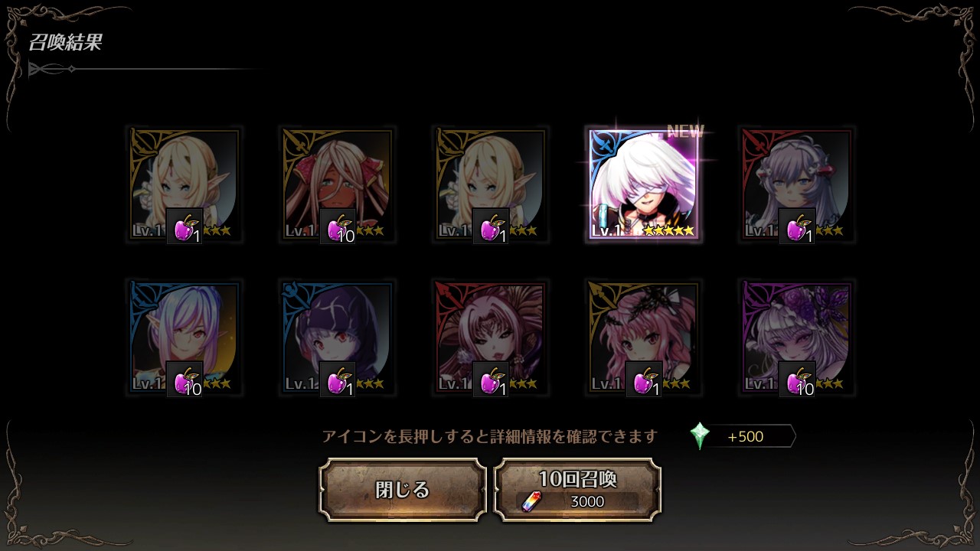
Task: Tap apple x10 icon on butterfly character card
Action: [797, 380]
